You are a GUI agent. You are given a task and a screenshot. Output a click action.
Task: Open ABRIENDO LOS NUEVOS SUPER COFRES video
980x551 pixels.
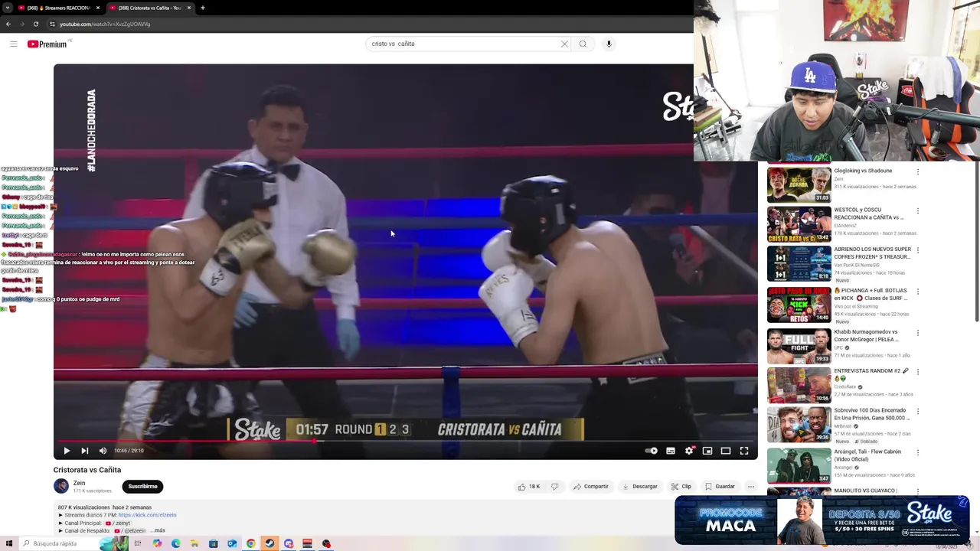pos(799,264)
